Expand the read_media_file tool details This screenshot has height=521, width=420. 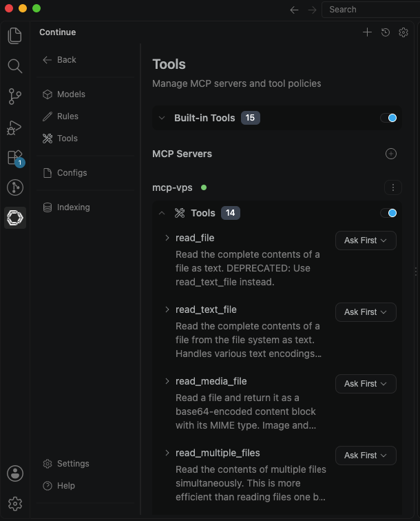tap(167, 381)
